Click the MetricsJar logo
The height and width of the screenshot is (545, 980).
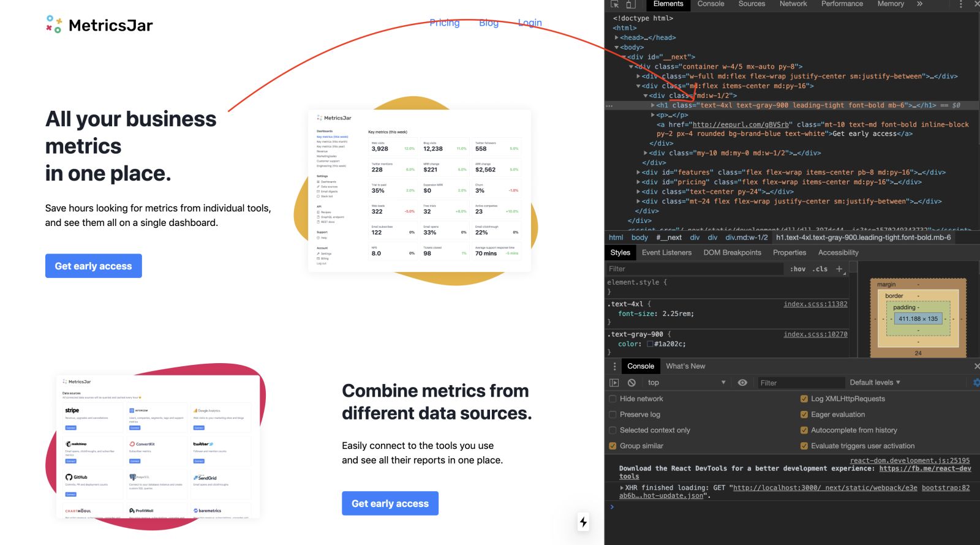tap(99, 25)
